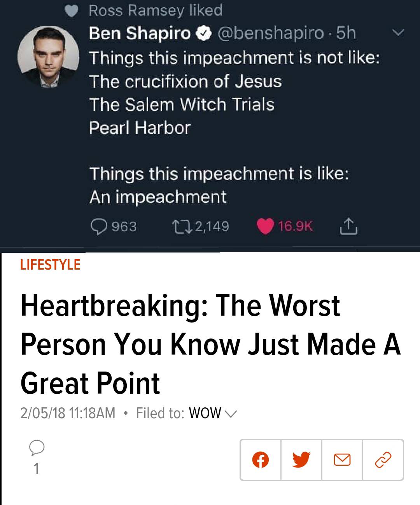The width and height of the screenshot is (420, 505).
Task: Toggle the pink heart like button
Action: pos(266,226)
